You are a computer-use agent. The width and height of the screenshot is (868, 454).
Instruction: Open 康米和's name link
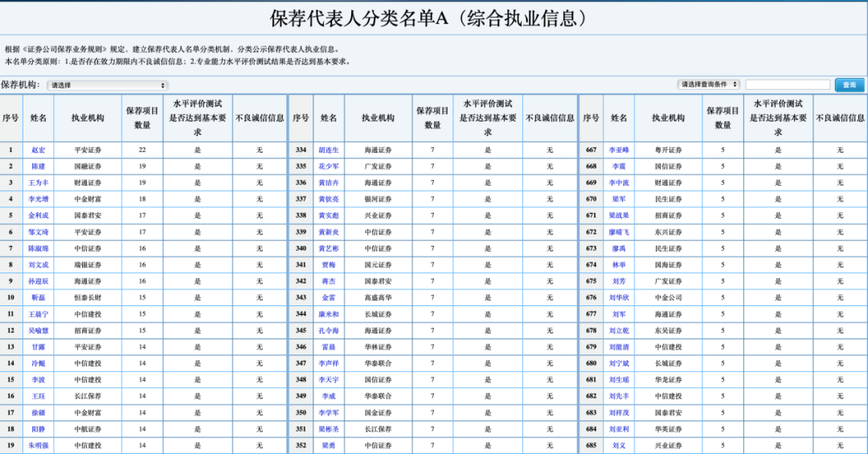328,314
